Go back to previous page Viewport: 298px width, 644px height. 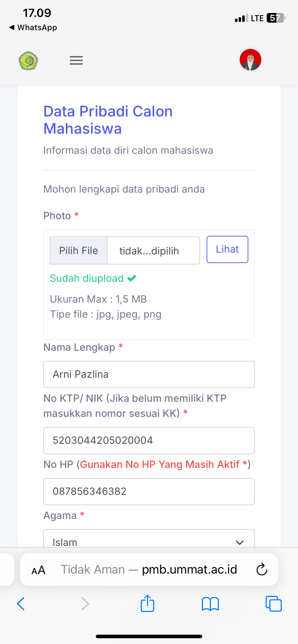21,604
